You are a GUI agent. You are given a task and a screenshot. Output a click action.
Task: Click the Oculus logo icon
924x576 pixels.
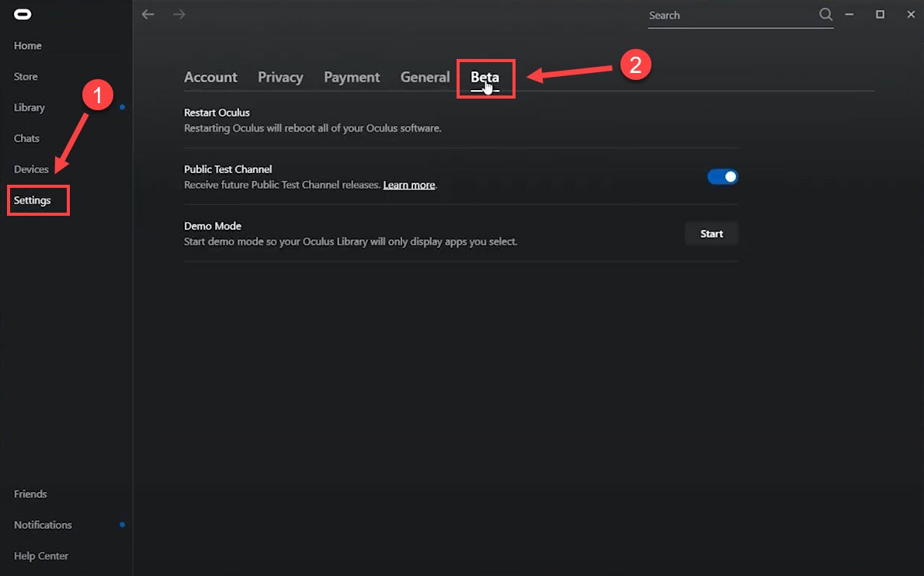coord(22,13)
